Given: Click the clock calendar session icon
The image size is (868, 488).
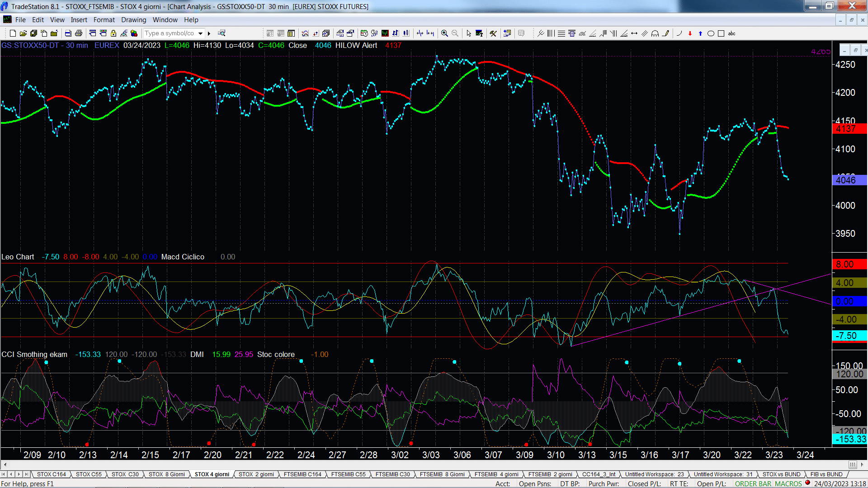Looking at the screenshot, I should click(364, 33).
